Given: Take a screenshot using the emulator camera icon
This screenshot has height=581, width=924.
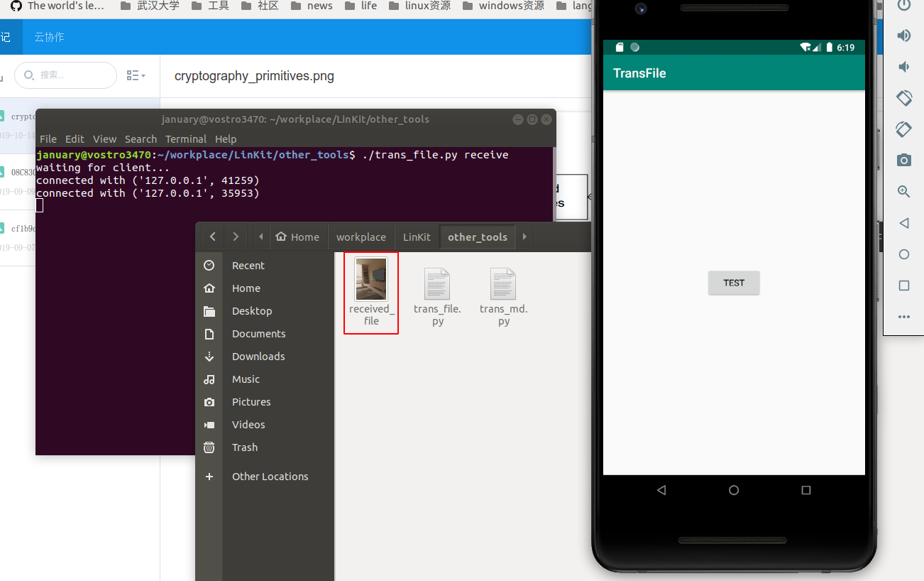Looking at the screenshot, I should (x=903, y=160).
